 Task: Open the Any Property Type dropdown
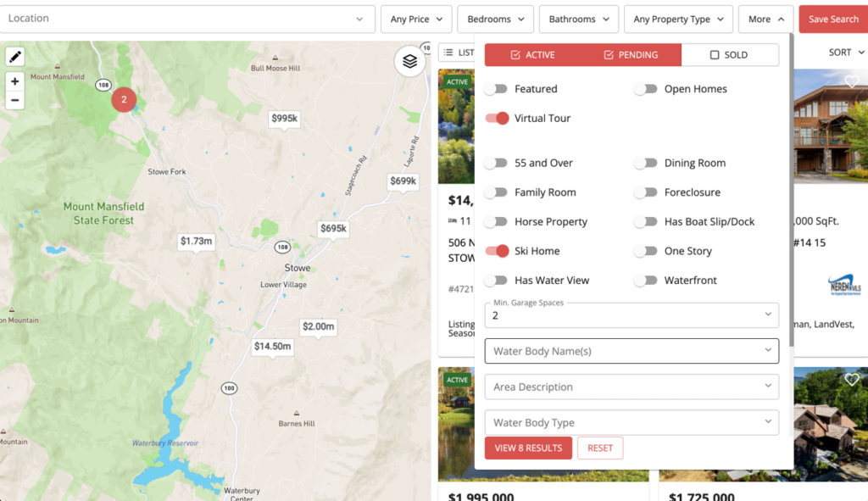pyautogui.click(x=678, y=19)
